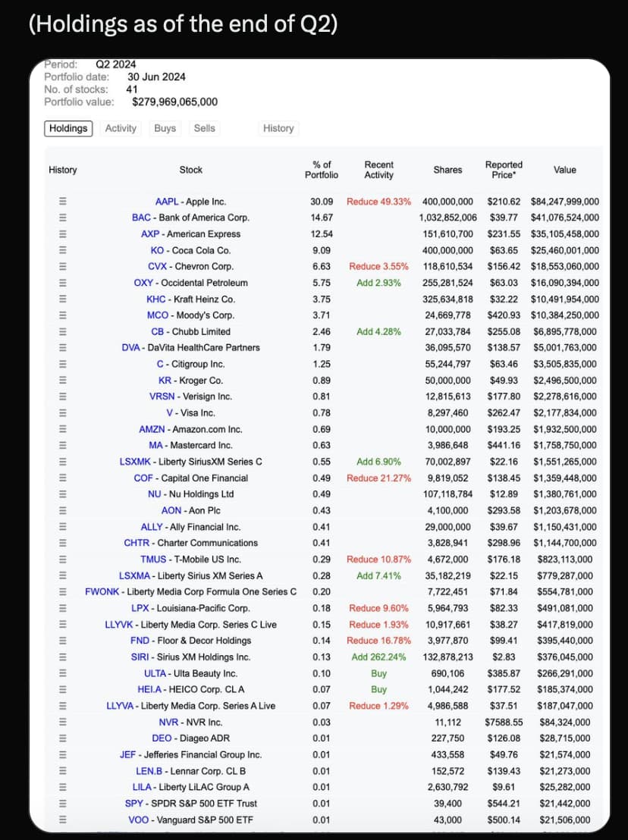
Task: Click the portfolio date '30 Jun 2024'
Action: coord(156,77)
